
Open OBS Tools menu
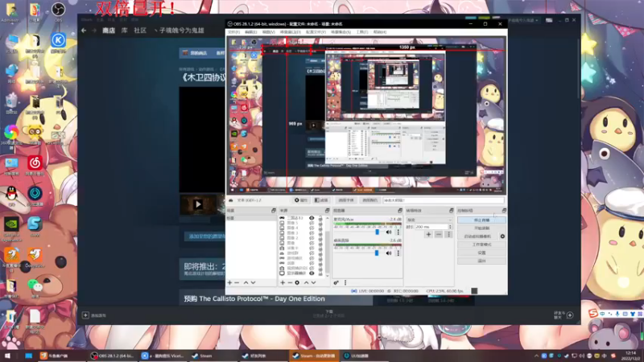tap(361, 32)
